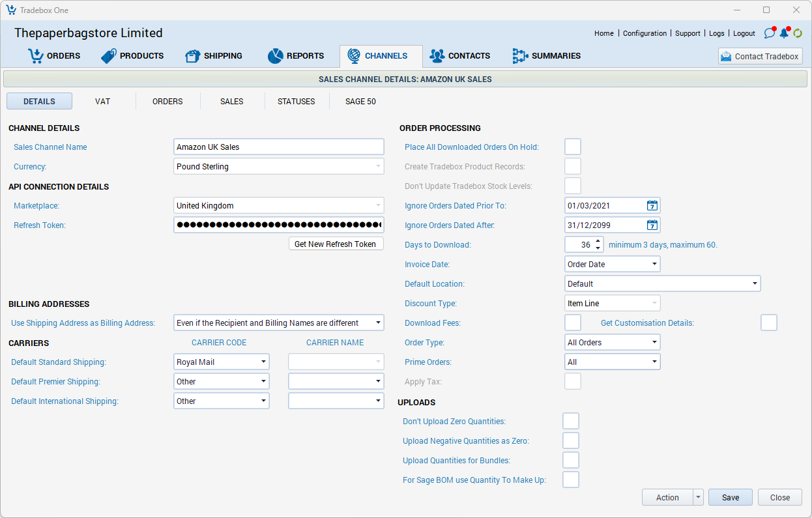Switch to the VAT tab
Viewport: 812px width, 518px height.
102,102
